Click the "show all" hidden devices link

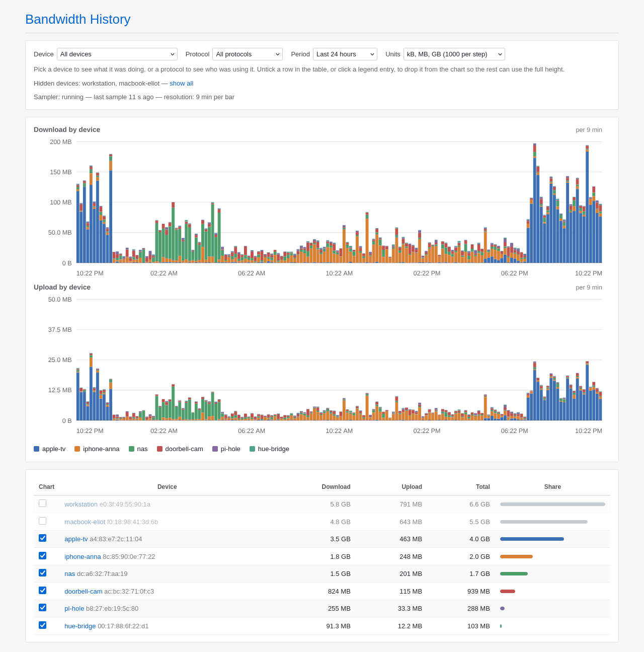pos(181,84)
